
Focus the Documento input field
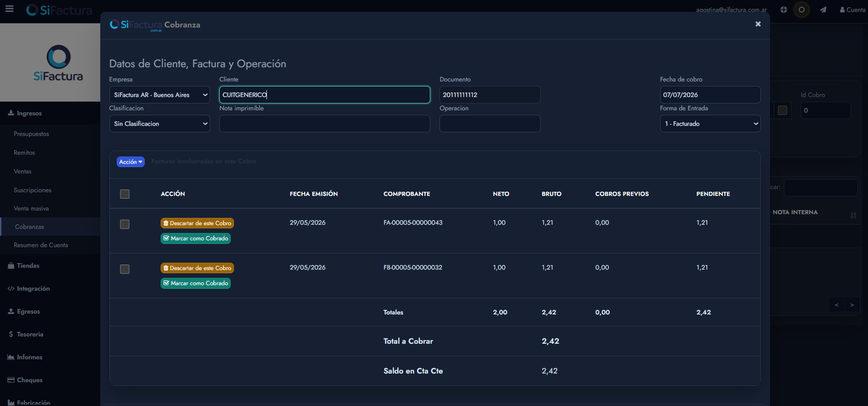point(490,95)
